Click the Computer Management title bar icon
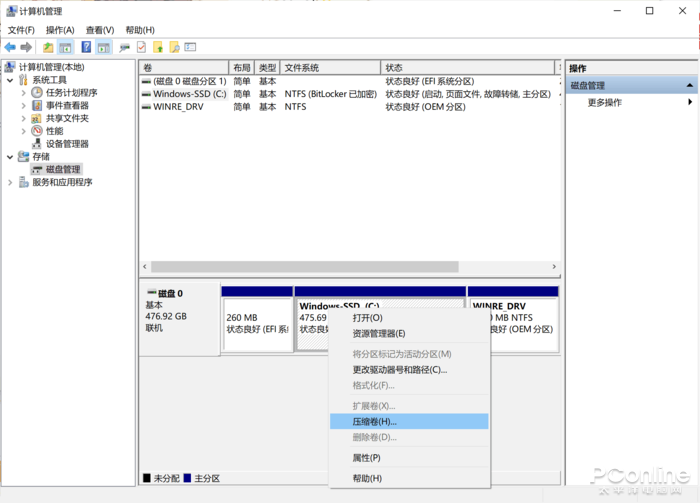700x503 pixels. pos(12,11)
